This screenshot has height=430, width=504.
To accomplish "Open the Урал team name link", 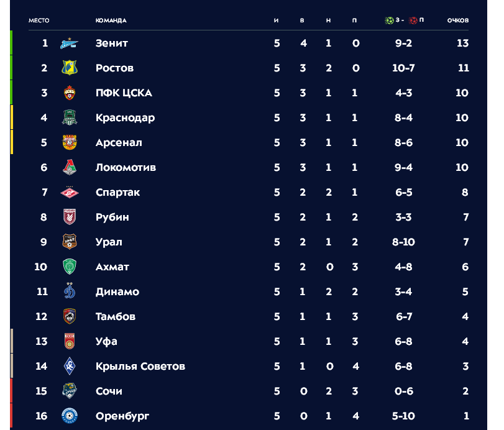I will (109, 242).
